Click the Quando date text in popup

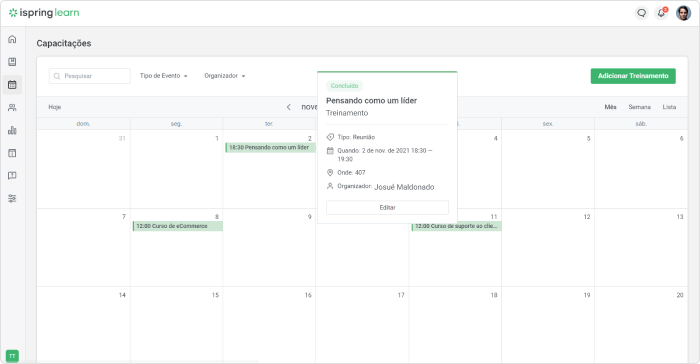(x=384, y=155)
